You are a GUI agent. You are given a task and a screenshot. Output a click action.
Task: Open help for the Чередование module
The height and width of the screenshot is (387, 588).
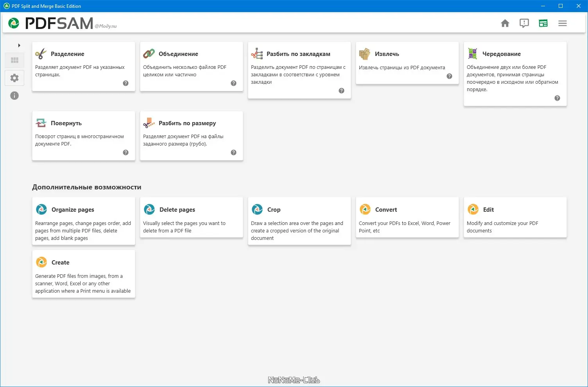557,98
